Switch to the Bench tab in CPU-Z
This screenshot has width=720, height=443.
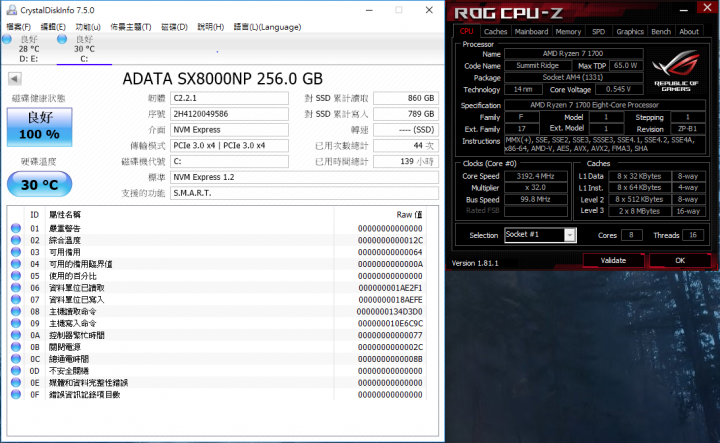point(661,31)
